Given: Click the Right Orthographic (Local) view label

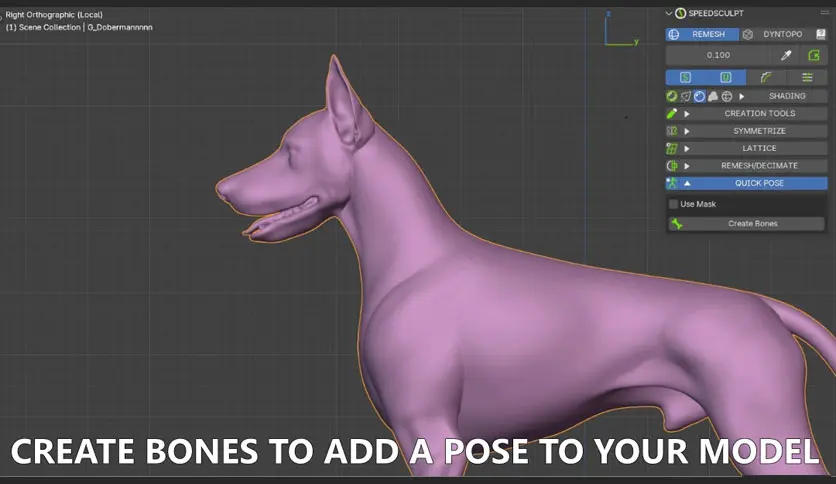Looking at the screenshot, I should tap(54, 15).
